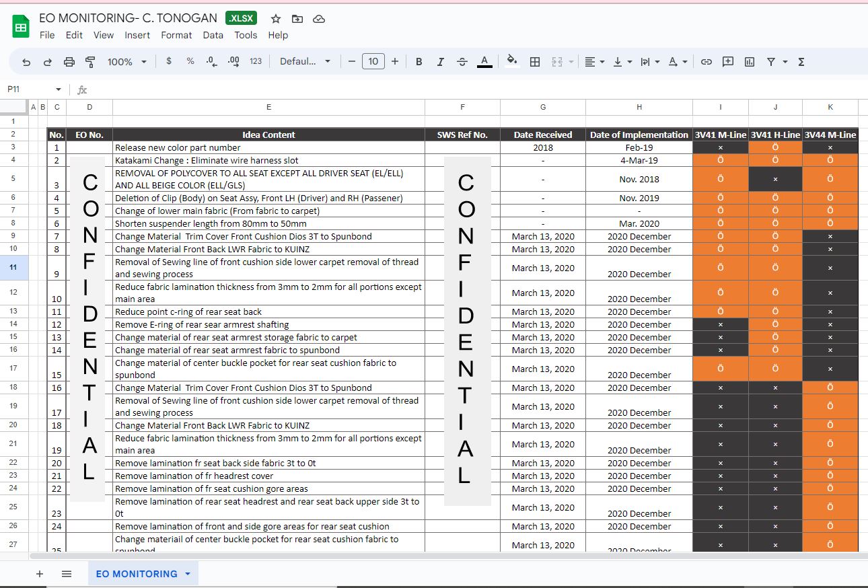The height and width of the screenshot is (588, 868).
Task: Open the fill color picker
Action: point(512,61)
